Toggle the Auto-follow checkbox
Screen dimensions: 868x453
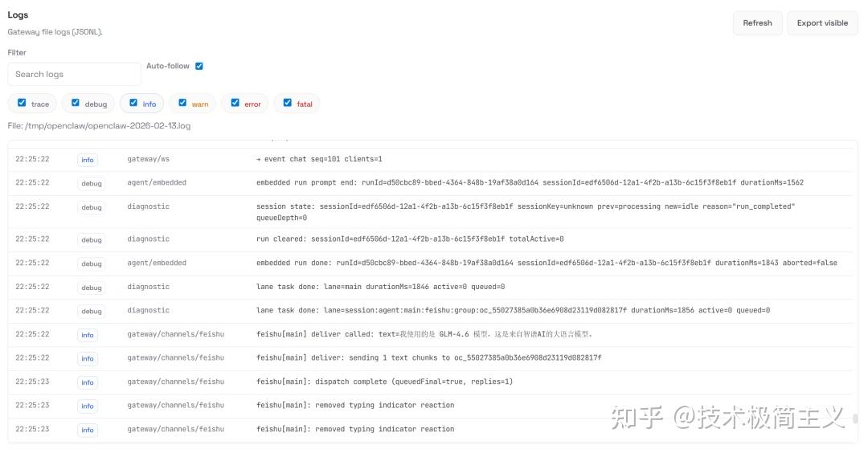point(199,66)
